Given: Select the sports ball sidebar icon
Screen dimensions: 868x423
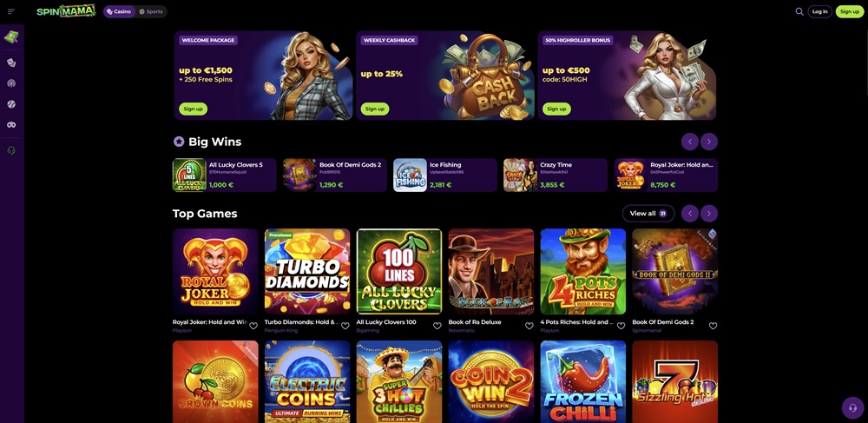Looking at the screenshot, I should click(x=11, y=104).
